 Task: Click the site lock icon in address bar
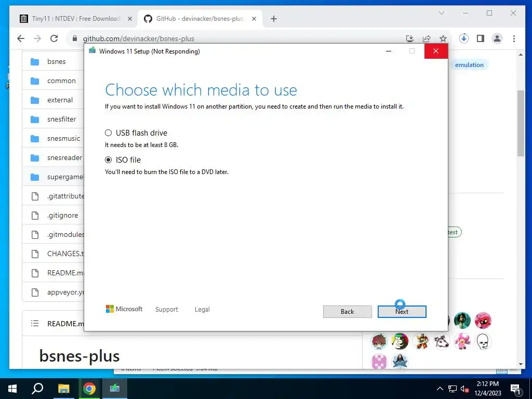(x=75, y=38)
